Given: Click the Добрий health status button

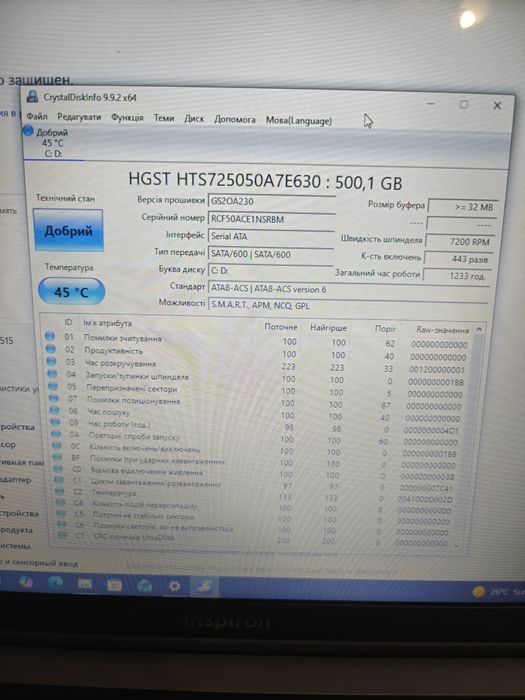Looking at the screenshot, I should (x=68, y=231).
